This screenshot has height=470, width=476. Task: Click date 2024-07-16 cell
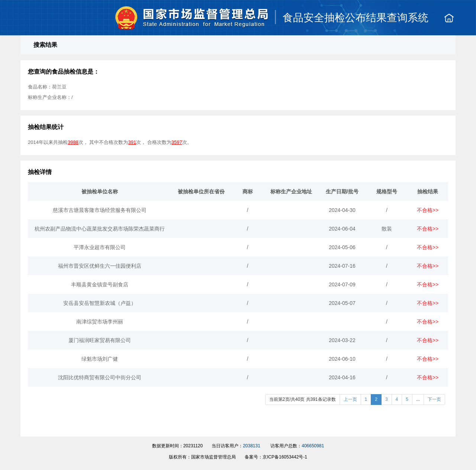(x=342, y=266)
